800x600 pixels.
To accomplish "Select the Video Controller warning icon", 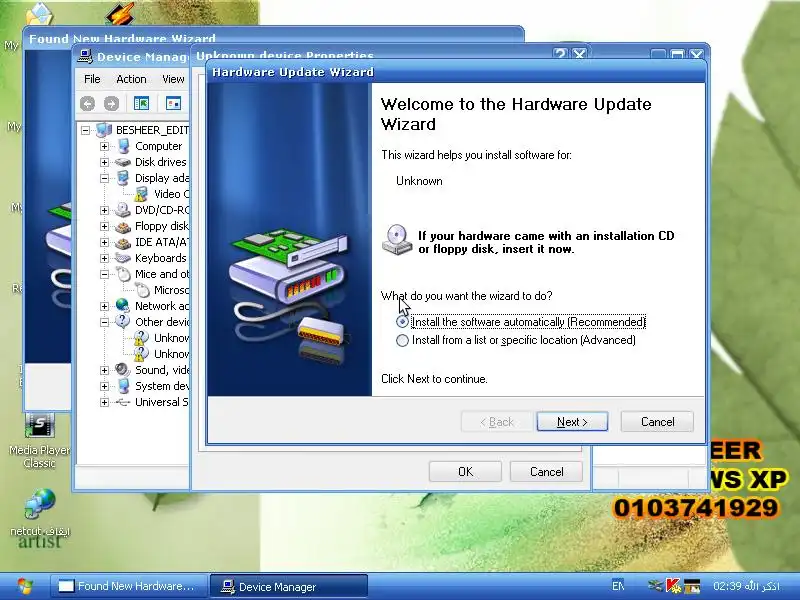I will (x=141, y=194).
